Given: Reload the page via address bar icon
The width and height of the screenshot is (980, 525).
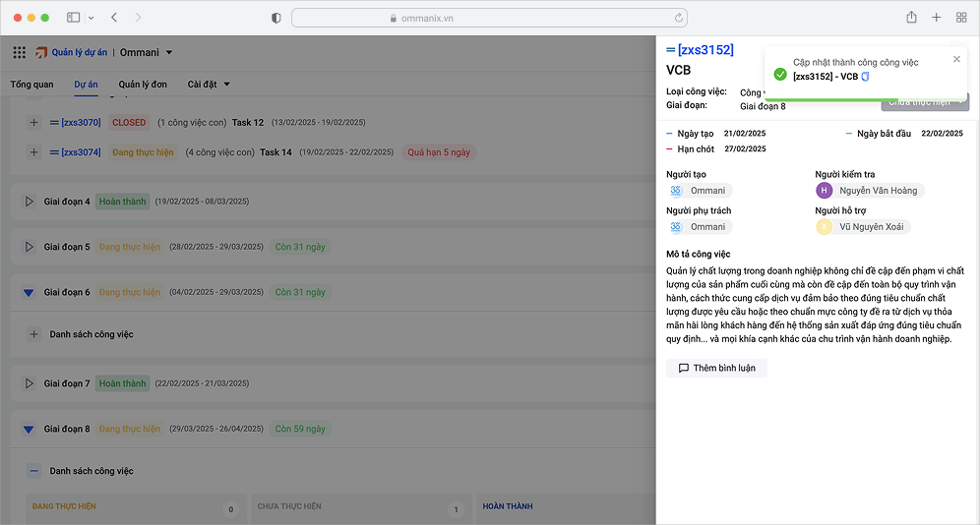Looking at the screenshot, I should tap(679, 18).
